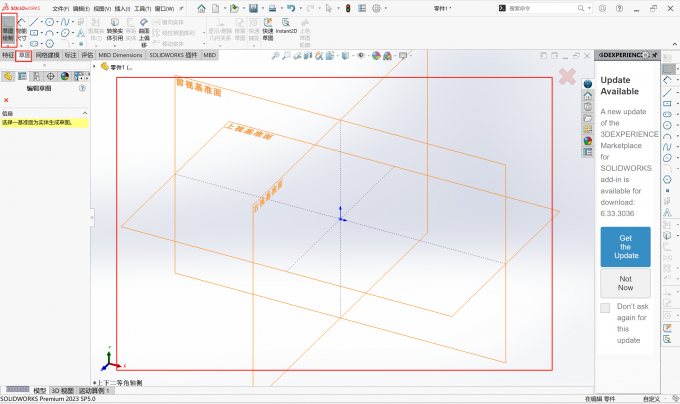
Task: Switch to 运动算例 1 bottom tab
Action: 94,391
